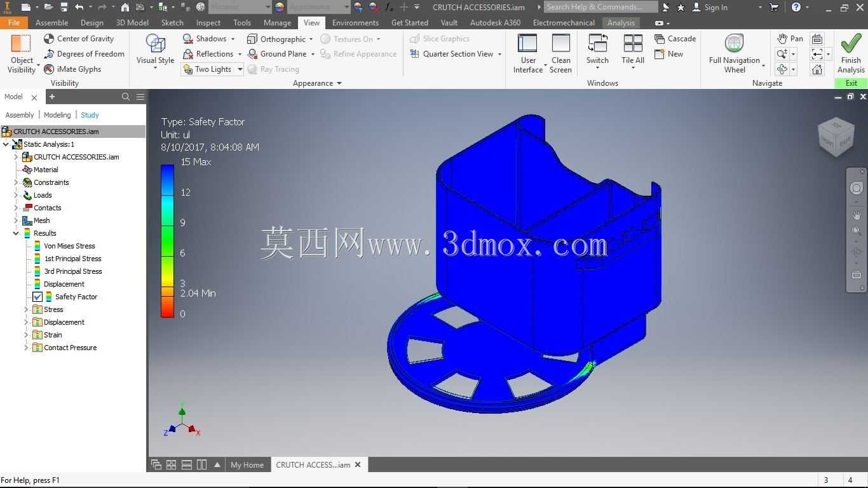Click the New window button
Screen dimensions: 868x488
[668, 54]
